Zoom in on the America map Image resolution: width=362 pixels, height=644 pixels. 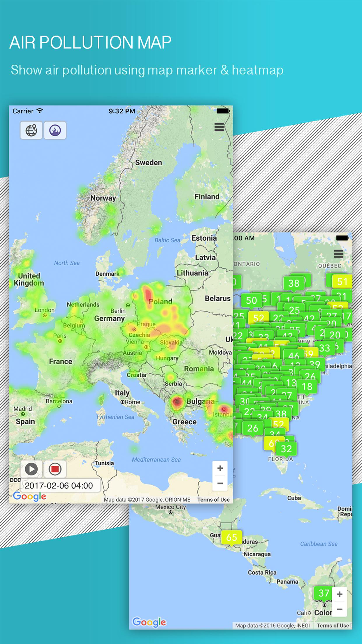(x=340, y=594)
